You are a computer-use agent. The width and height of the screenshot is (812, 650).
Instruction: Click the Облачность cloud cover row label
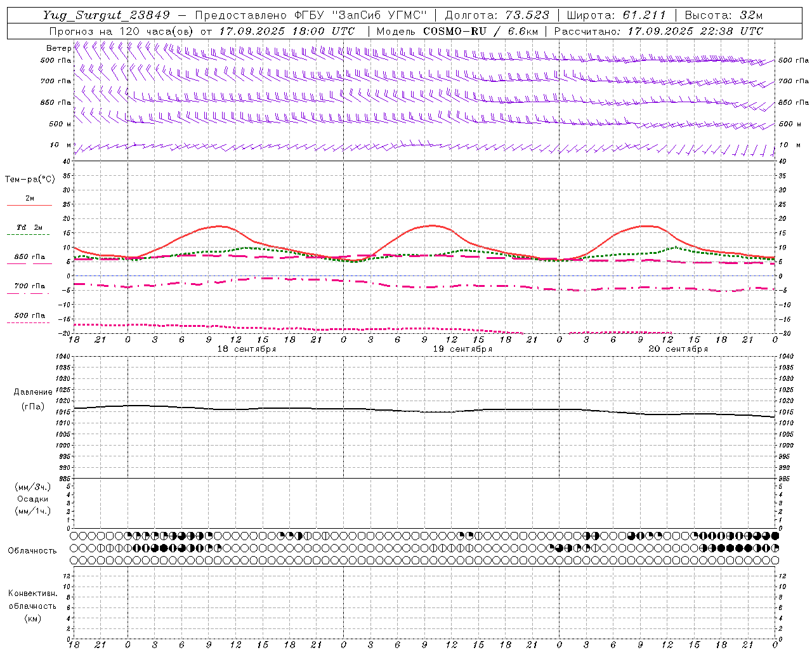click(x=32, y=551)
